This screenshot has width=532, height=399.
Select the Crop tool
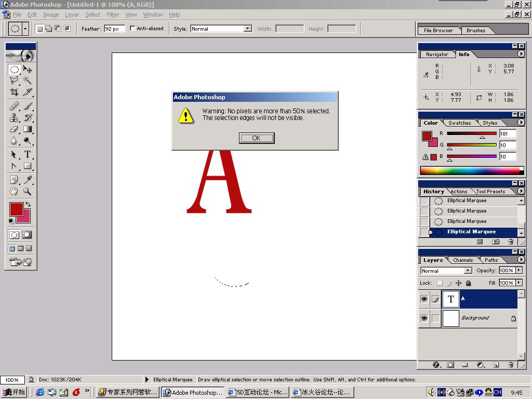(x=14, y=91)
